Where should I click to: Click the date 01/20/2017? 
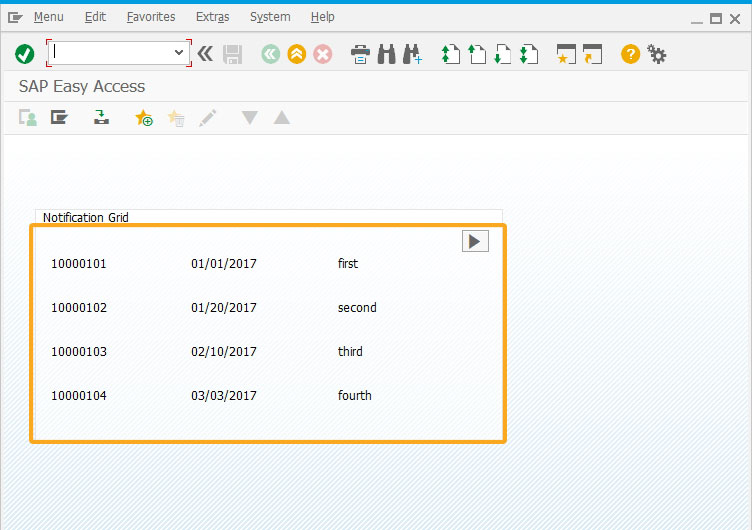pos(223,307)
